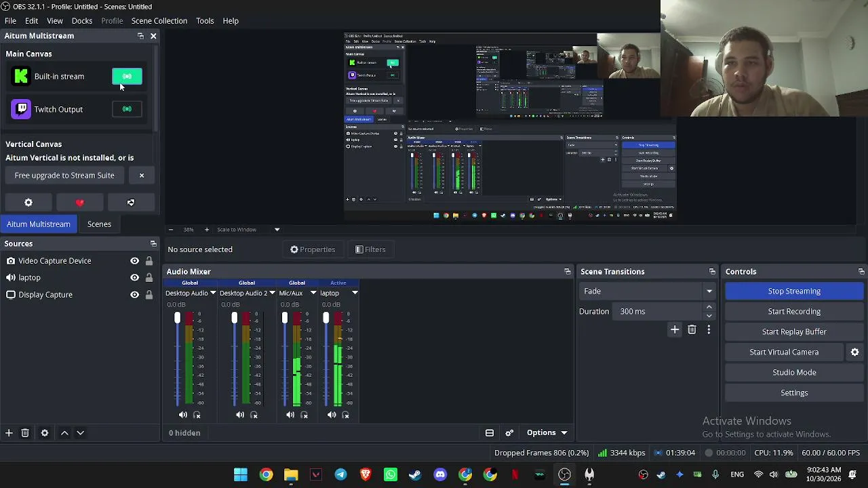Expand the Desktop Audio channel menu
The image size is (868, 488).
[x=213, y=293]
